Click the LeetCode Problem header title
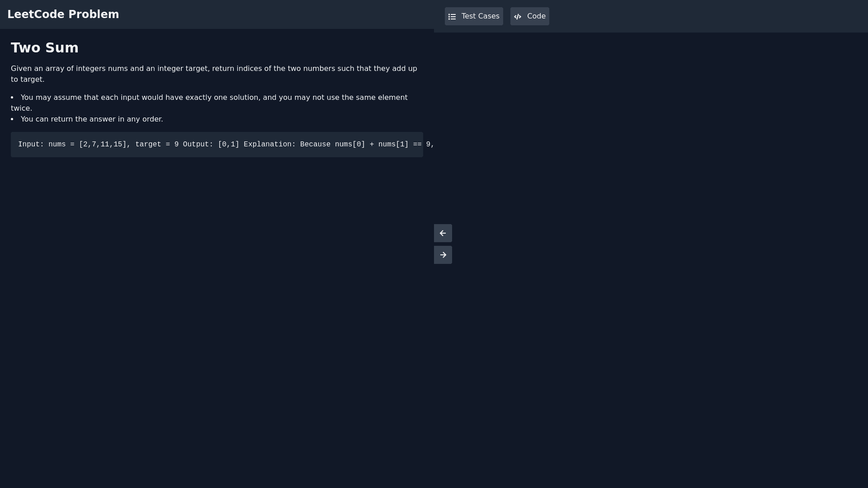 (63, 14)
